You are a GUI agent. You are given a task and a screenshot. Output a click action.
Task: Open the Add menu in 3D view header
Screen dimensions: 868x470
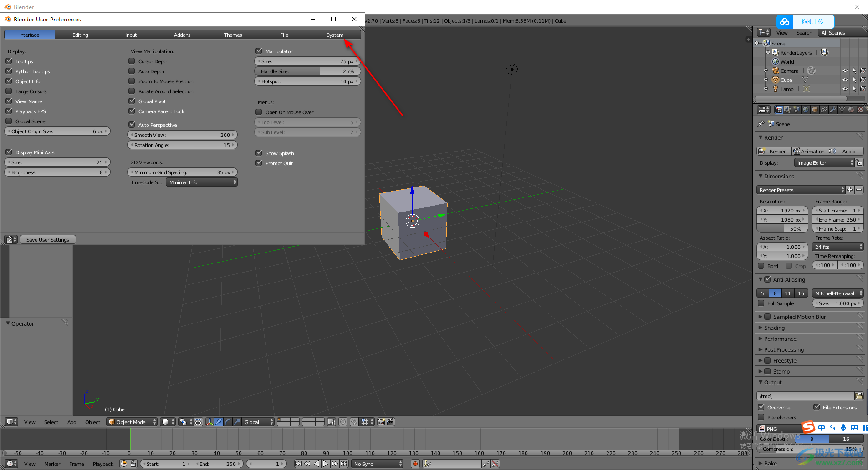pos(72,422)
